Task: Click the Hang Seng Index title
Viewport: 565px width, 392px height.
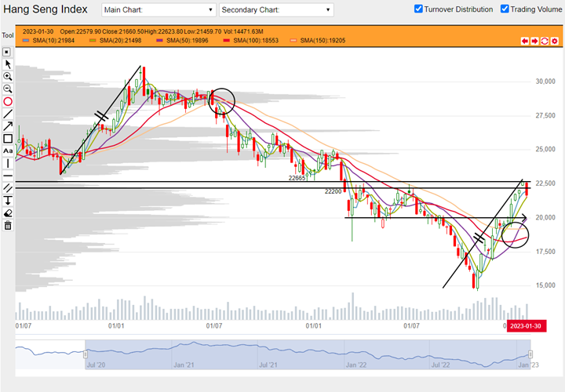Action: (x=46, y=9)
